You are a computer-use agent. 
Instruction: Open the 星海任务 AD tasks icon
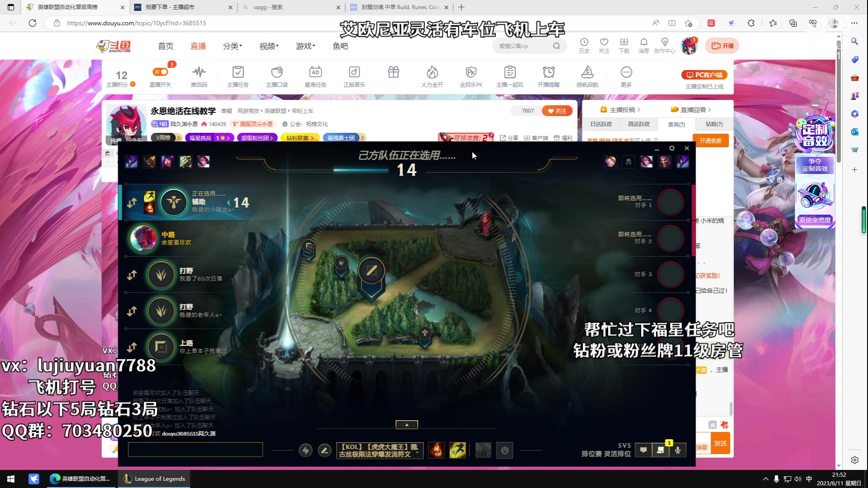click(x=316, y=76)
